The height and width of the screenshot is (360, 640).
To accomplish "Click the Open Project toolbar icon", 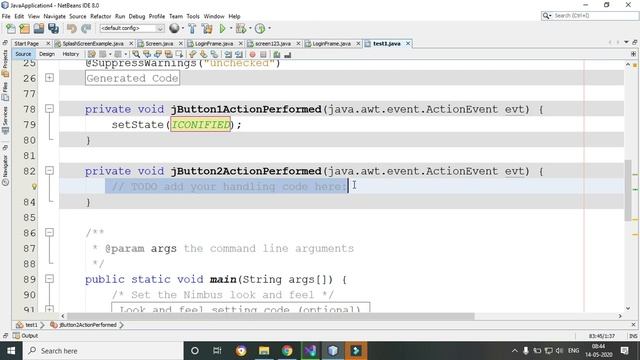I will (x=39, y=29).
